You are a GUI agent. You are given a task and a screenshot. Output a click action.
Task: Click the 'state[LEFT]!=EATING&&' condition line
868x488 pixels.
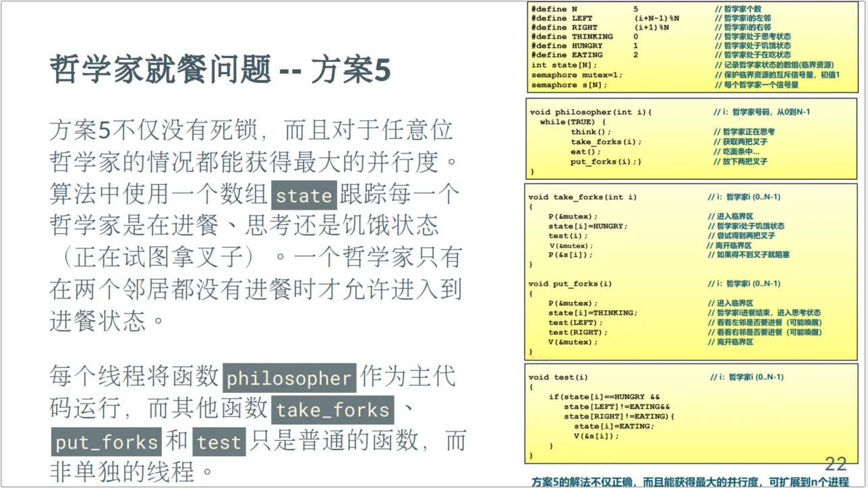[617, 407]
